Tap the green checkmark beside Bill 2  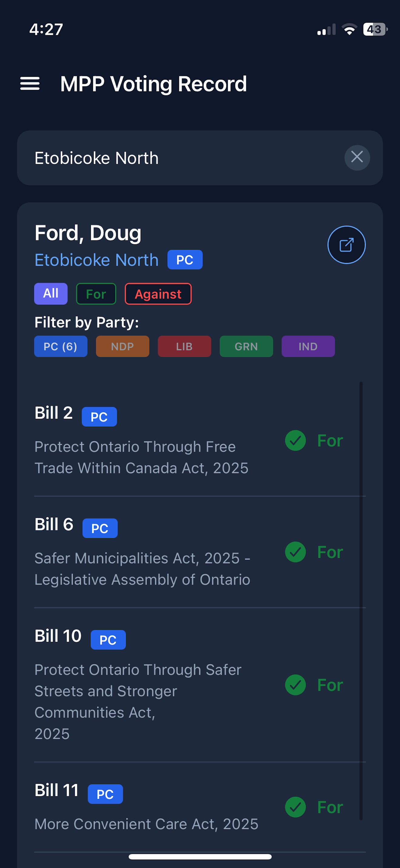(295, 440)
